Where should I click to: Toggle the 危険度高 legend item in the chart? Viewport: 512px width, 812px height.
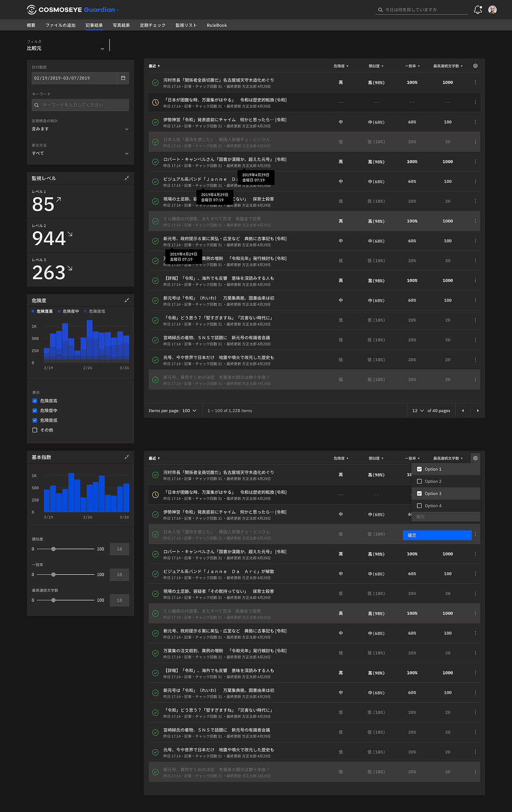tap(42, 311)
